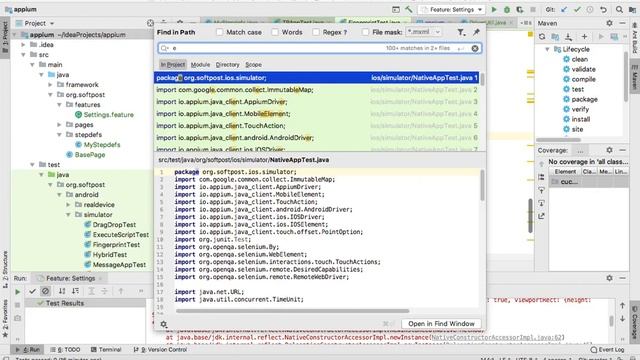The image size is (640, 360).
Task: Run with coverage icon in toolbar
Action: 520,9
